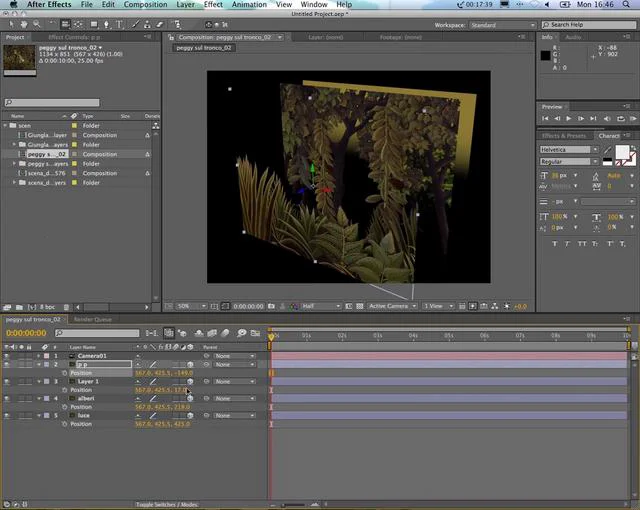
Task: Expand the Camera01 layer triangle
Action: pos(39,356)
